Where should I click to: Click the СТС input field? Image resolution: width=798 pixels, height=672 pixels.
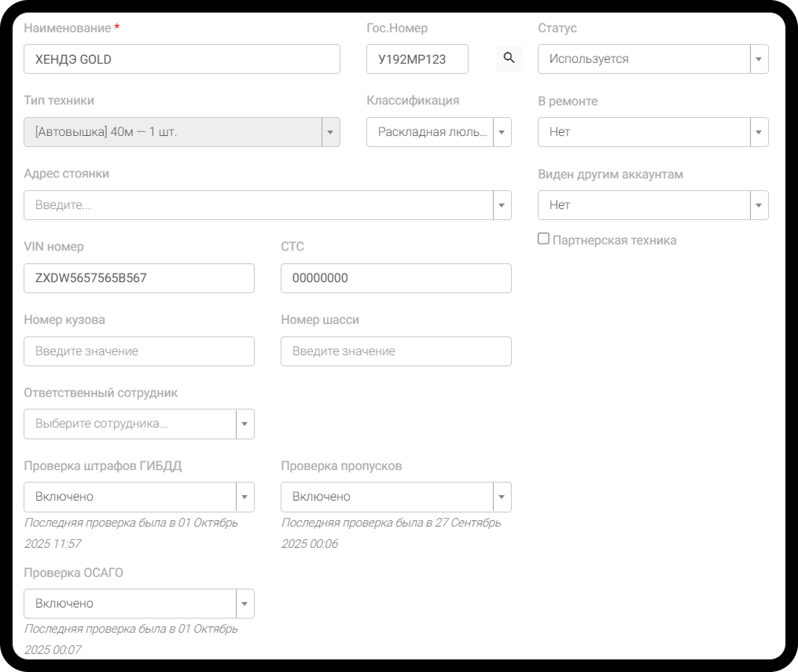pyautogui.click(x=396, y=278)
